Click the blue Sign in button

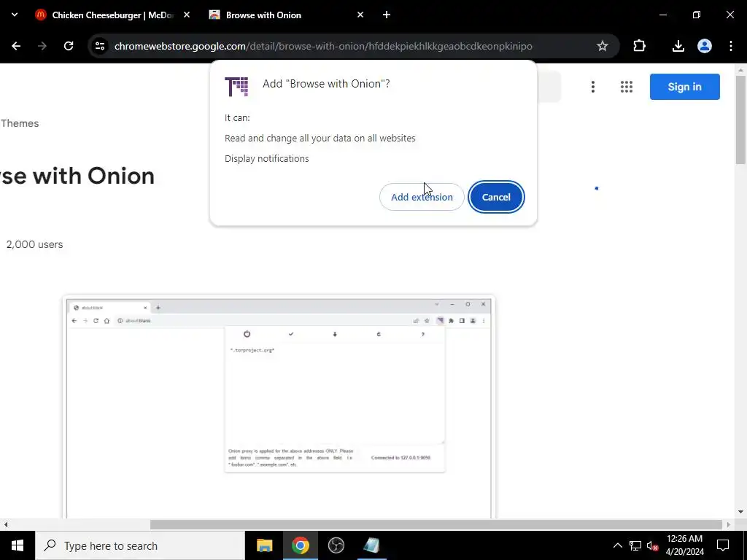click(684, 87)
